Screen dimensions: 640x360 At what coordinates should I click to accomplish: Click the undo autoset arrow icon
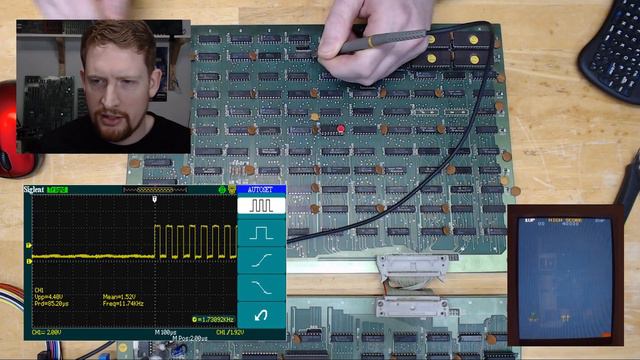click(x=261, y=315)
